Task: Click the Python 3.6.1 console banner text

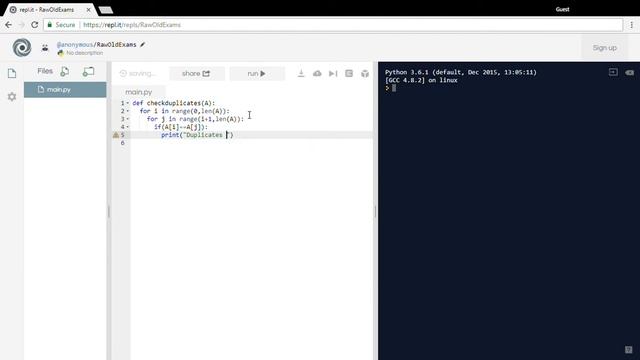Action: [x=461, y=72]
